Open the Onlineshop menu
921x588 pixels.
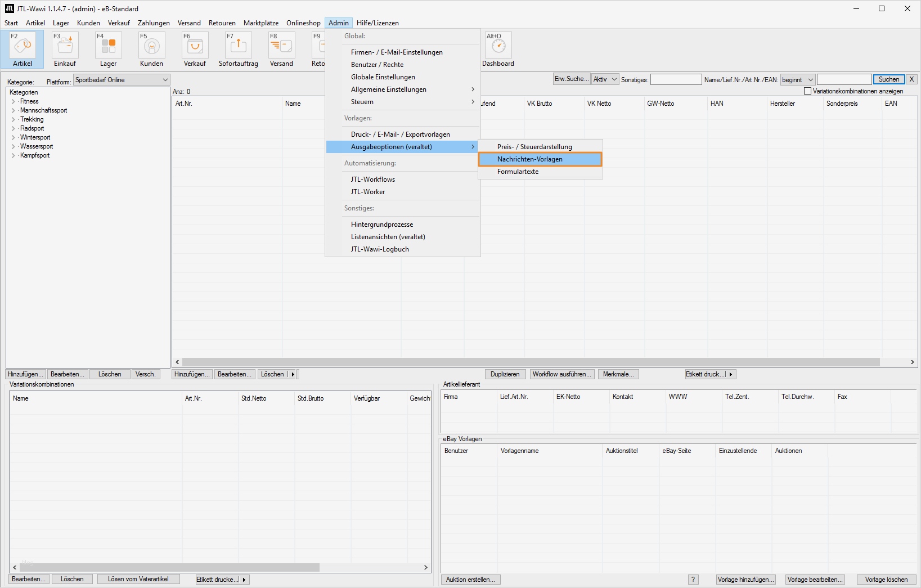click(x=303, y=23)
